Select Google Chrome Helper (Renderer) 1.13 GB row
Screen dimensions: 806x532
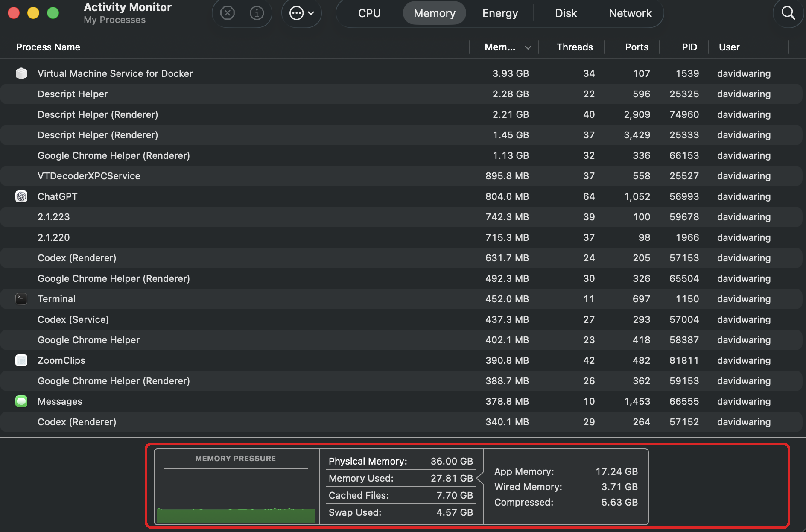(x=401, y=155)
